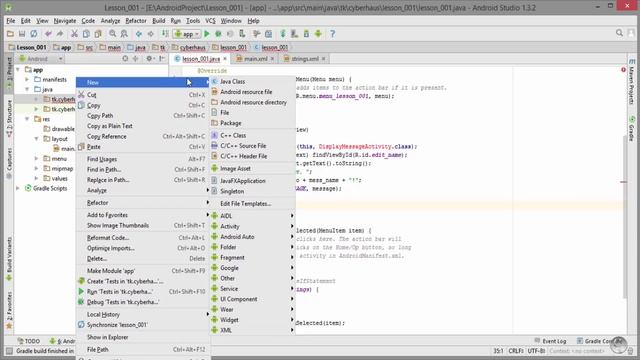
Task: Click the Back navigation arrow icon
Action: pyautogui.click(x=139, y=34)
